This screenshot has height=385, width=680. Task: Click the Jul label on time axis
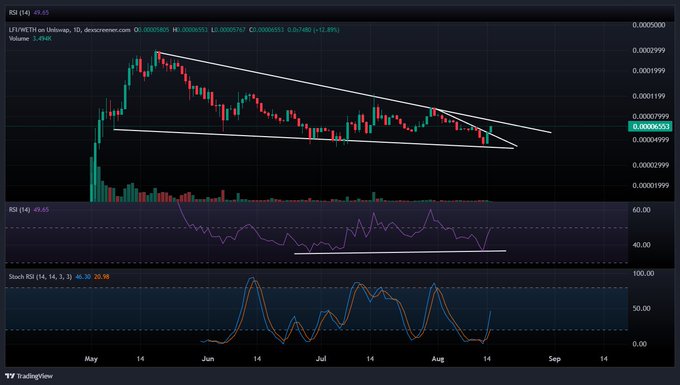[321, 359]
